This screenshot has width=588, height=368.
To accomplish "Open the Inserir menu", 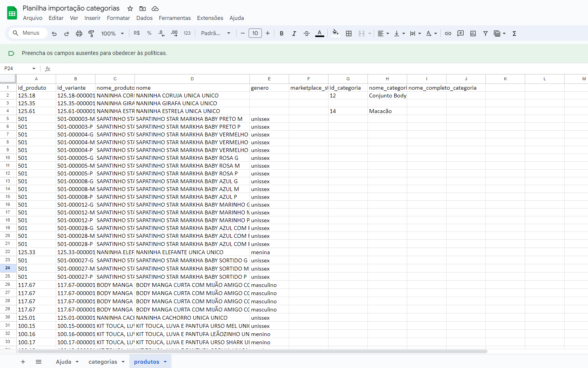I will point(92,18).
